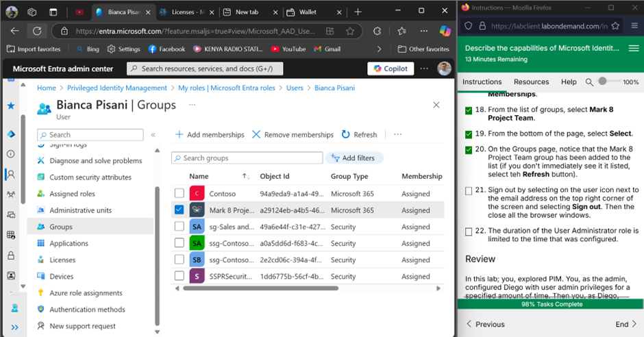Open Edge settings and more ellipsis

coord(424,31)
